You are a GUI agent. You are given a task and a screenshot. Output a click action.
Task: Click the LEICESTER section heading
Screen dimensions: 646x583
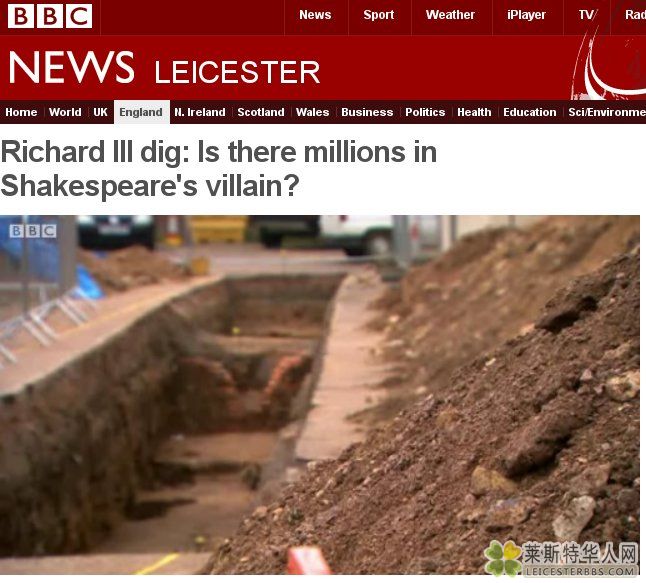click(x=237, y=72)
